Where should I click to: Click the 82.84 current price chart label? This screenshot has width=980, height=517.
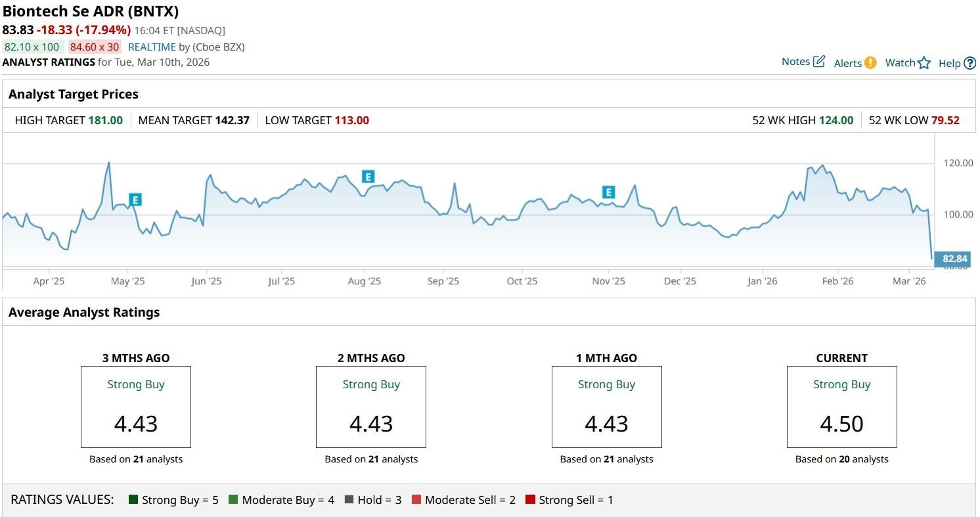[x=954, y=259]
